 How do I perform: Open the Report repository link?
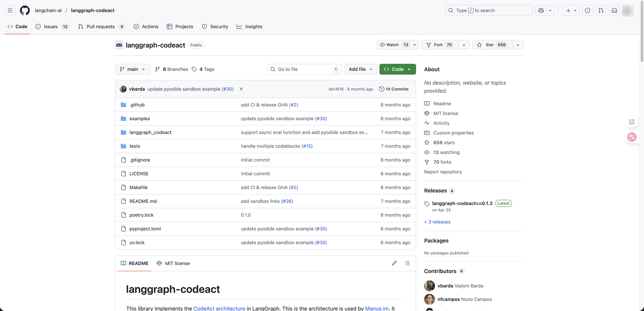click(443, 172)
